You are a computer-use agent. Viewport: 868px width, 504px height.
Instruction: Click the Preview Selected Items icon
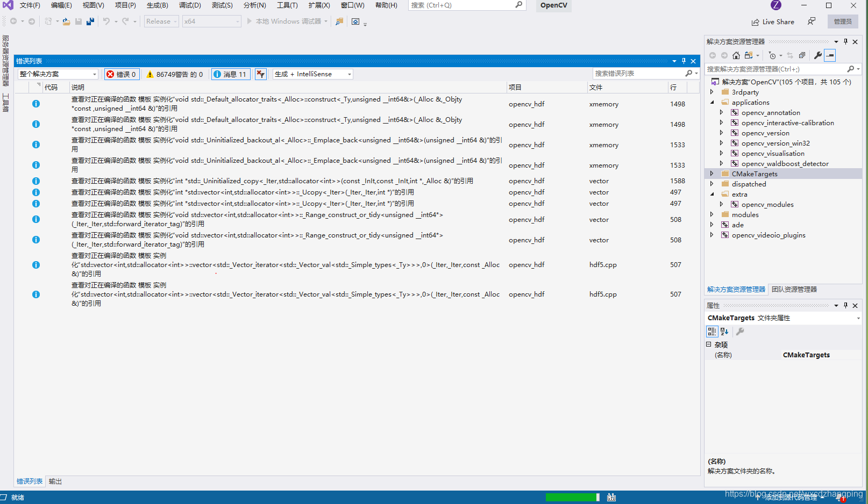(830, 55)
